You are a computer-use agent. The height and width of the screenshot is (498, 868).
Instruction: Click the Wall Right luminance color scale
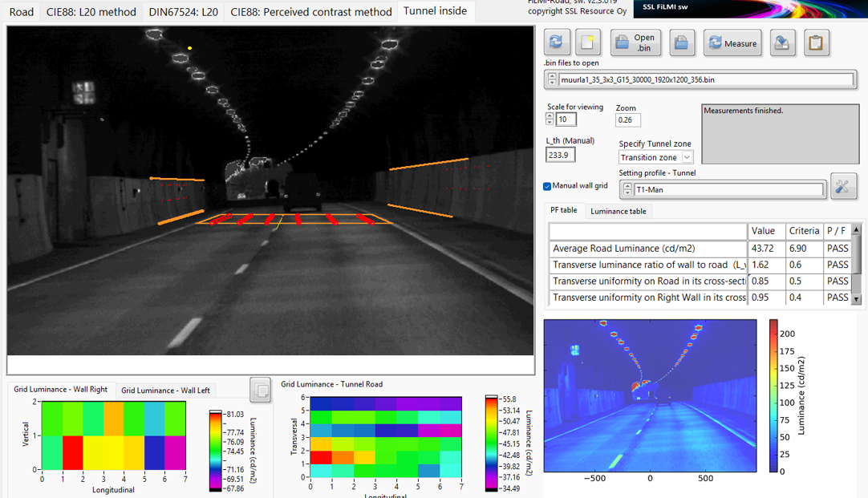(215, 451)
